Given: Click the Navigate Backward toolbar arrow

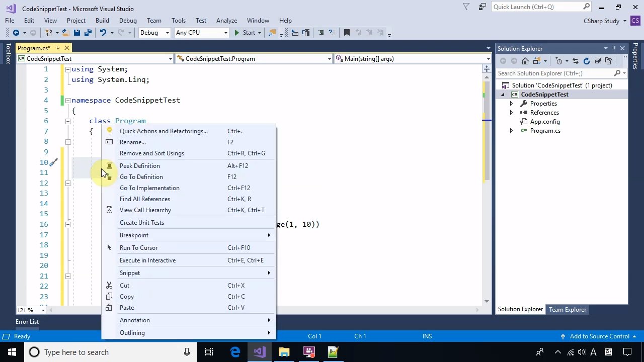Looking at the screenshot, I should 16,33.
